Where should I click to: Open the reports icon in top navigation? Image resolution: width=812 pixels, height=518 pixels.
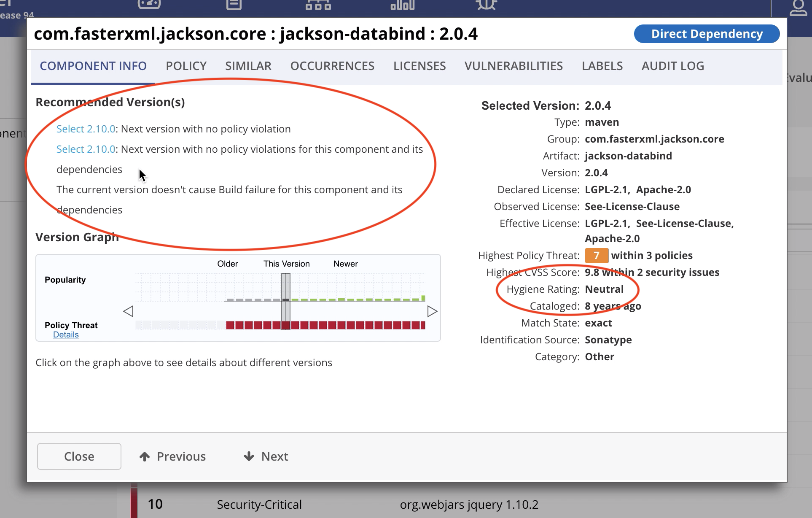tap(234, 5)
